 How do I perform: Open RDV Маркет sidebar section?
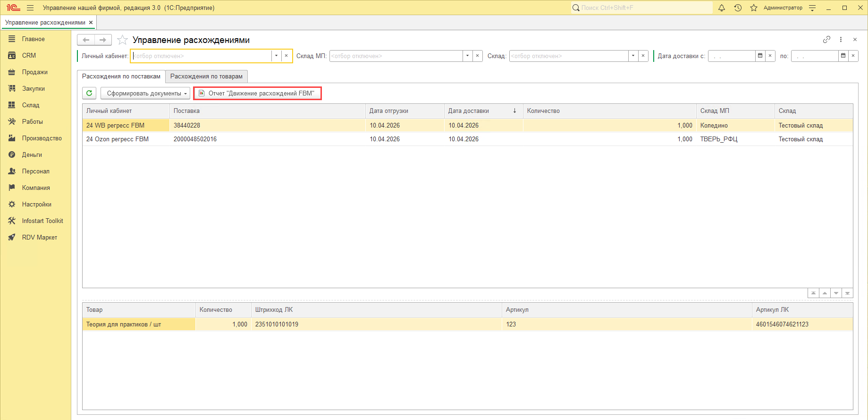tap(40, 237)
